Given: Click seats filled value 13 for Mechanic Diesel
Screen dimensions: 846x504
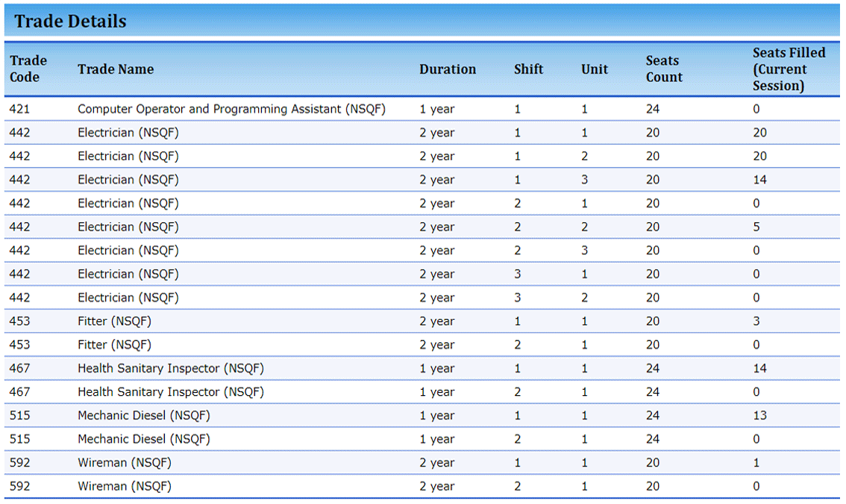Looking at the screenshot, I should click(759, 415).
